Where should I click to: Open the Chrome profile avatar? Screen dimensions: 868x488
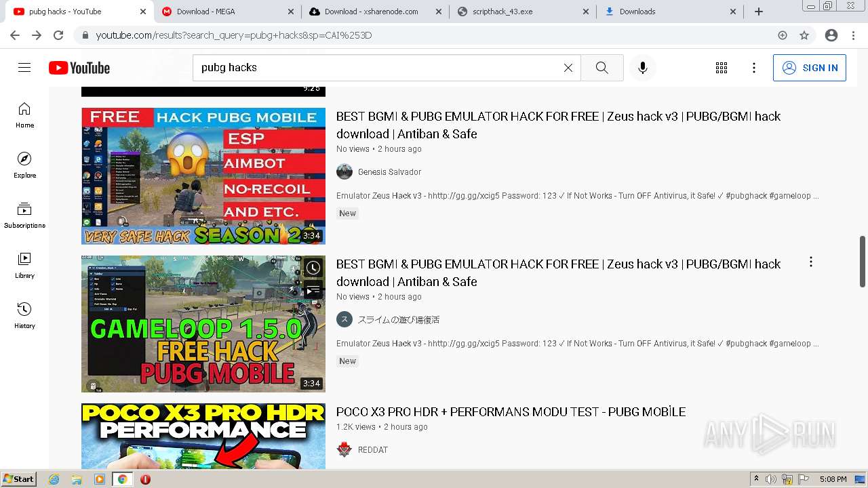point(831,35)
